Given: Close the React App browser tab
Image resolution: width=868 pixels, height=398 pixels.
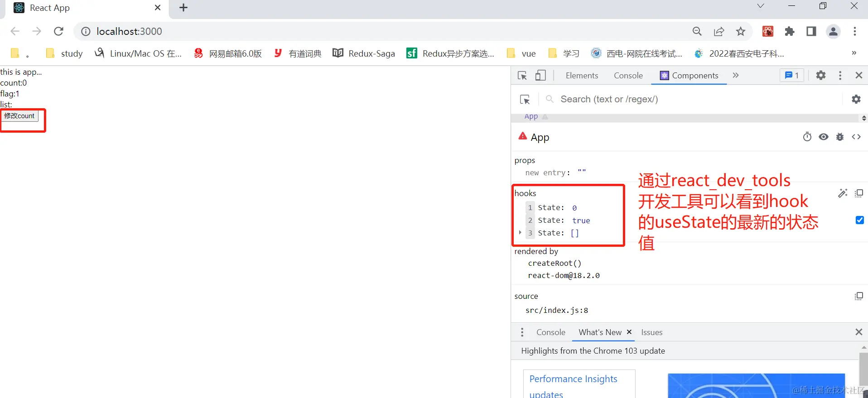Looking at the screenshot, I should coord(158,8).
